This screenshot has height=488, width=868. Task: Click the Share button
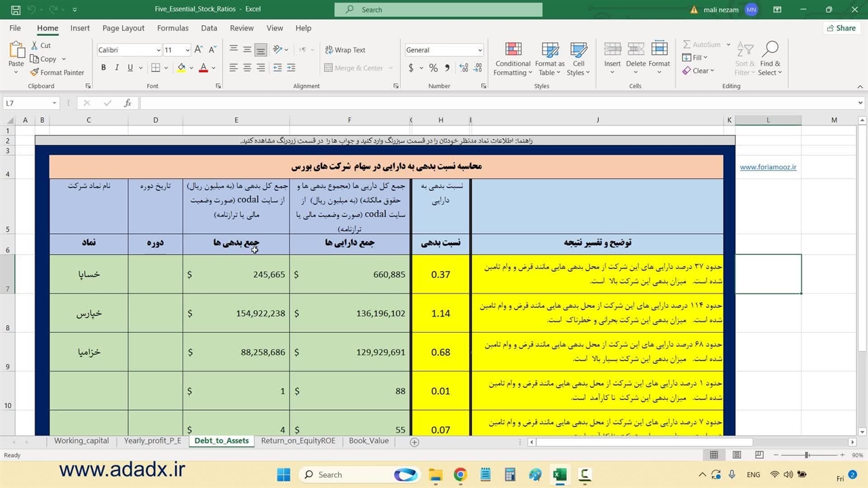click(x=841, y=28)
